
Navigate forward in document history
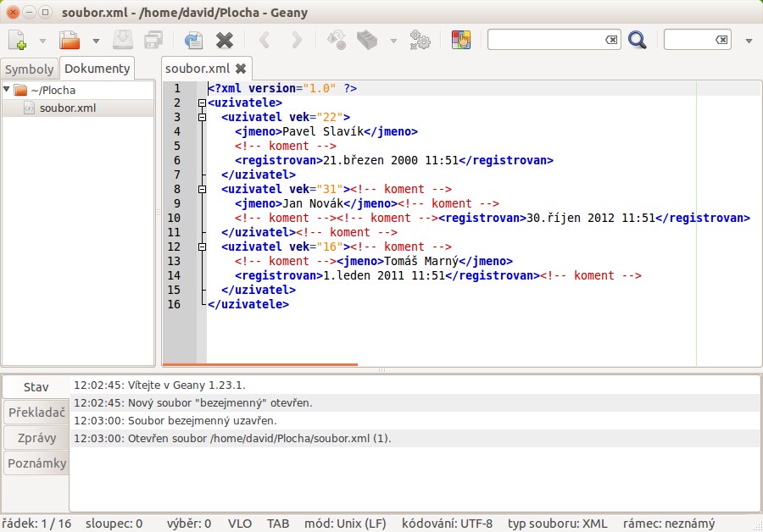(295, 39)
